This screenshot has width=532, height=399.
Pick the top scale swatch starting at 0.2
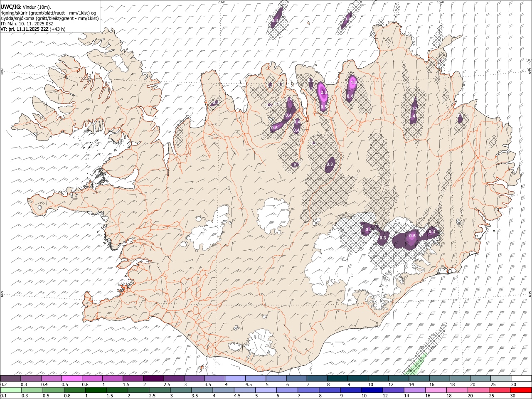10,379
